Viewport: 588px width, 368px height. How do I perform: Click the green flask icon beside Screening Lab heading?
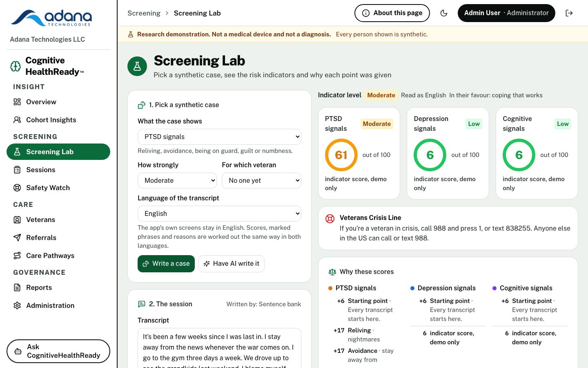[x=137, y=66]
